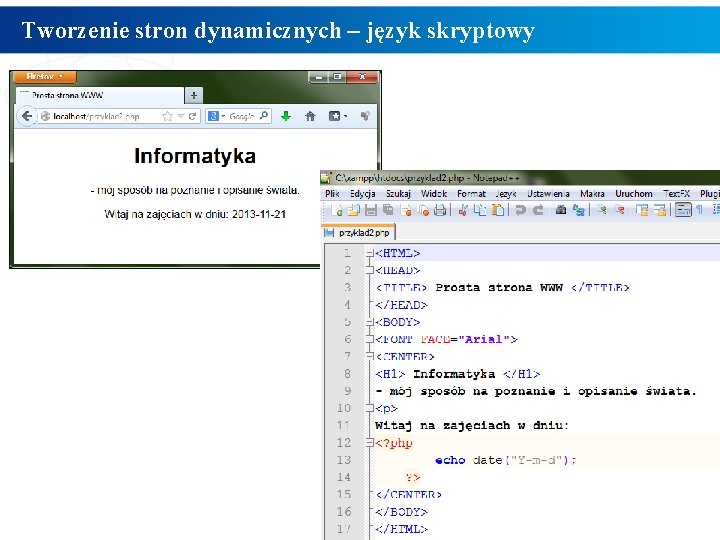The image size is (720, 540).
Task: Open the Firefox downloads green arrow
Action: [286, 116]
